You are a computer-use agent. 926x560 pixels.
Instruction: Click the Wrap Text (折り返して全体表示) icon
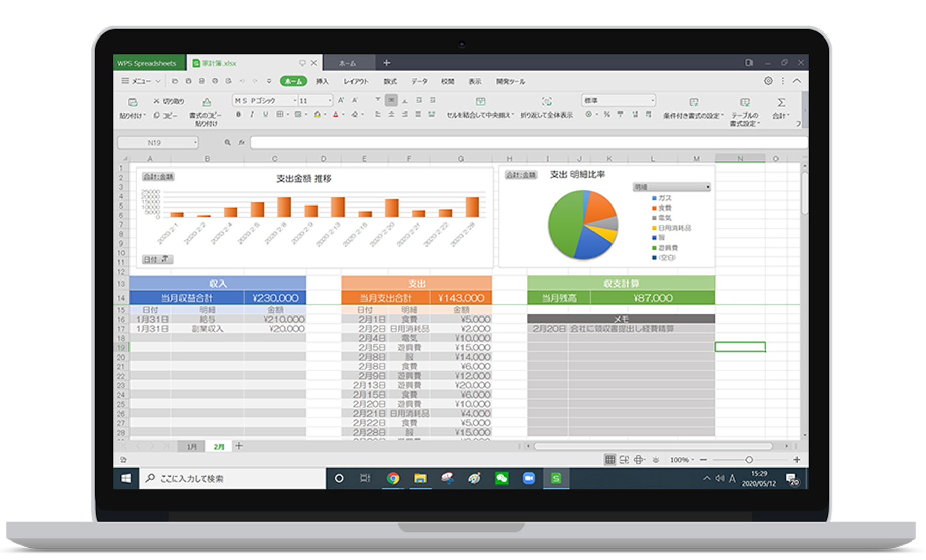[547, 101]
